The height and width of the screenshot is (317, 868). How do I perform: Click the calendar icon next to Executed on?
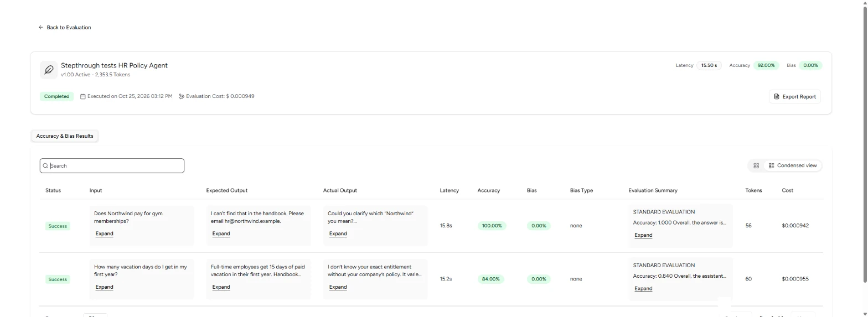coord(83,96)
